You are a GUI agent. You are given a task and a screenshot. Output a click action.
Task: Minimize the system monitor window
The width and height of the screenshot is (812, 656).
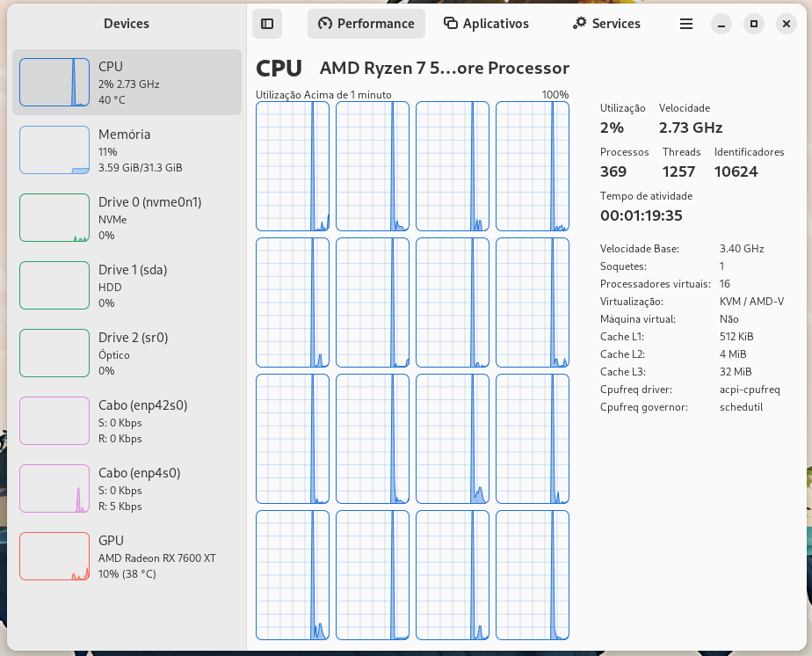(721, 24)
